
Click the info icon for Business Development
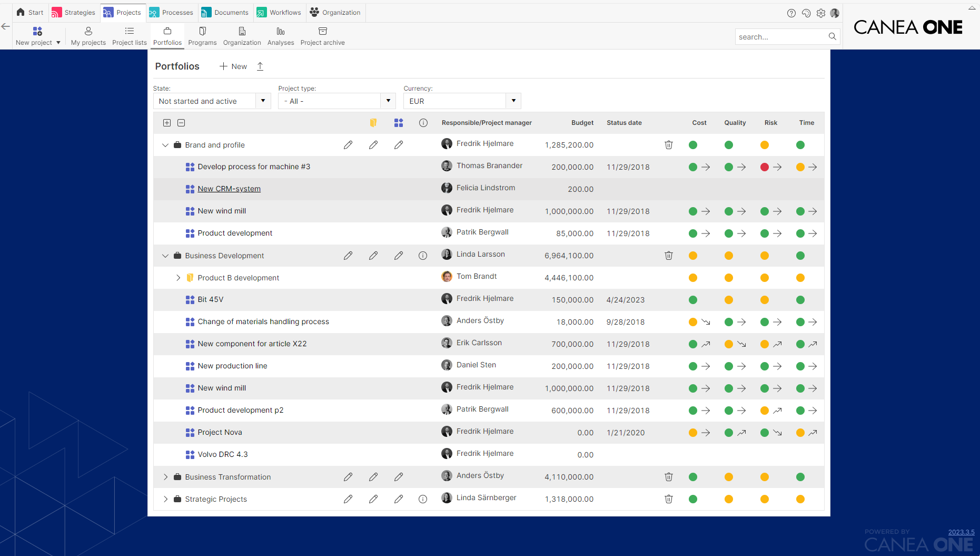click(x=423, y=256)
